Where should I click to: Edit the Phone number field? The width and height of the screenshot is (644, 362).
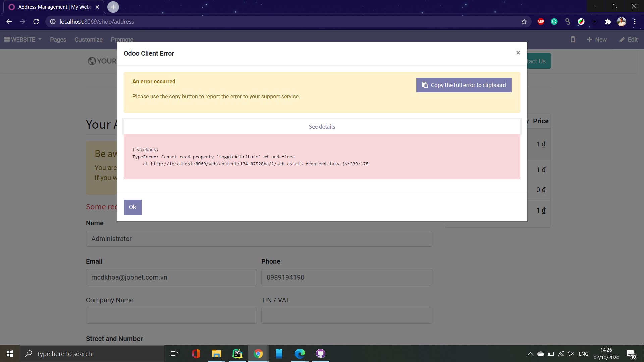click(x=347, y=277)
